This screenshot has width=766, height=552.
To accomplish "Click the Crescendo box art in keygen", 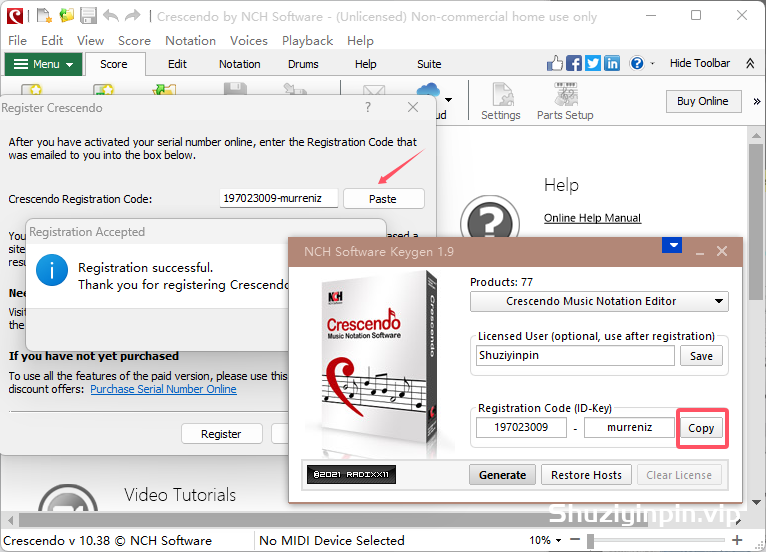I will (x=379, y=364).
